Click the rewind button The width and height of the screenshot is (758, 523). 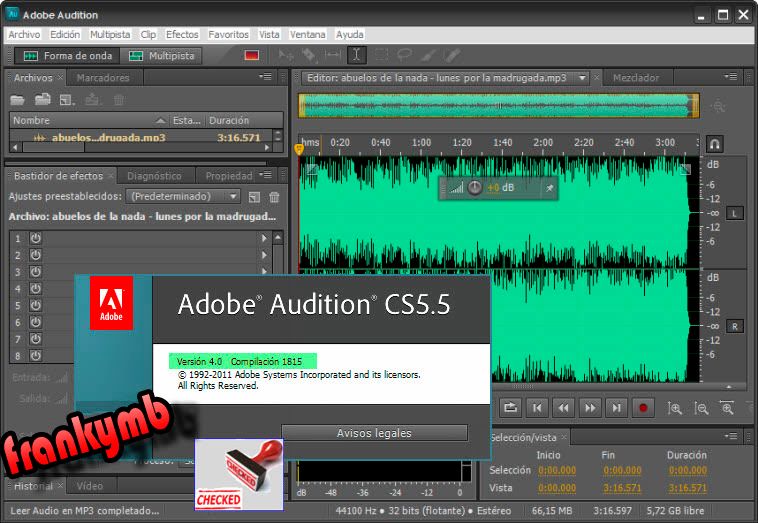coord(563,408)
